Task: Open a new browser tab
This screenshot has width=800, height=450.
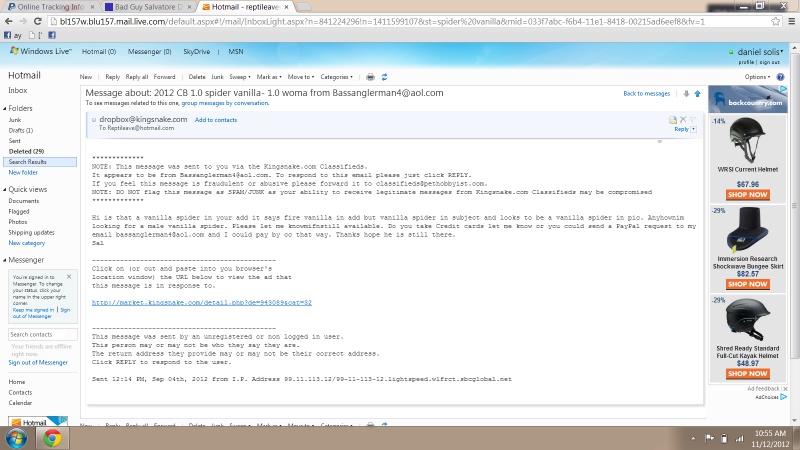Action: click(304, 7)
